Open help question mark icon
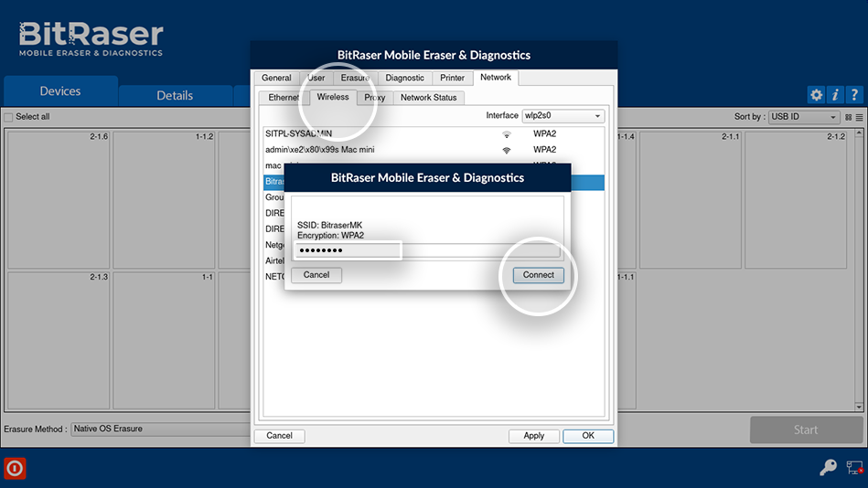Image resolution: width=868 pixels, height=488 pixels. [854, 95]
